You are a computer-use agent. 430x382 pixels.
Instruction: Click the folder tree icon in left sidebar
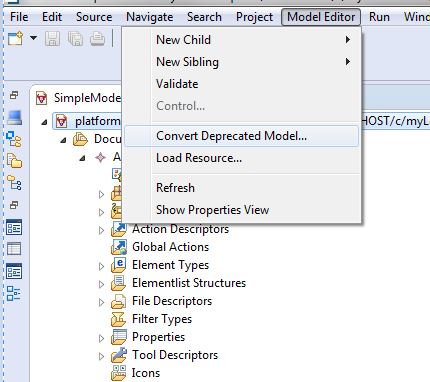click(x=14, y=183)
